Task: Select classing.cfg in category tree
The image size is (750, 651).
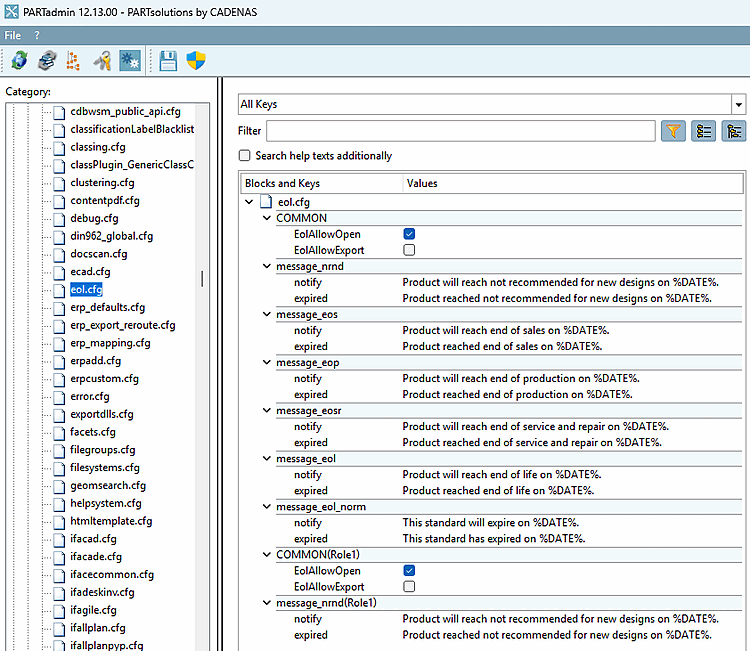Action: tap(98, 147)
